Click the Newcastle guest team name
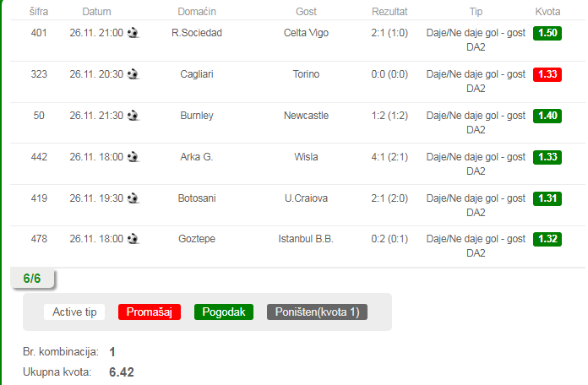Viewport: 588px width, 385px height. click(306, 116)
